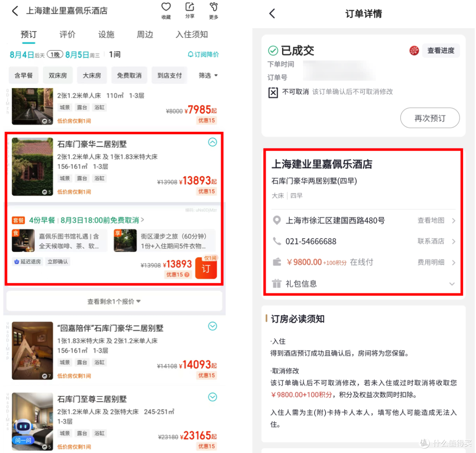The width and height of the screenshot is (476, 453).
Task: Collapse the 石库门豪华二居别墅 room card
Action: (x=212, y=142)
